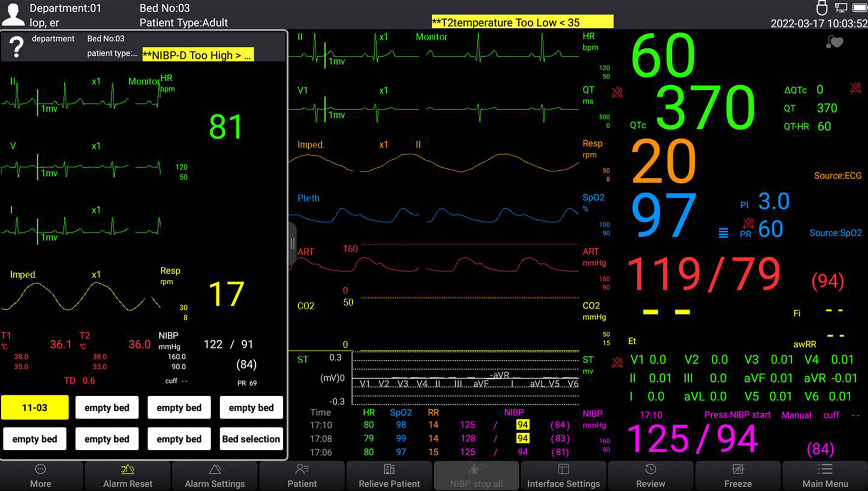Toggle the PR alarm-off bell icon
The width and height of the screenshot is (868, 491).
748,223
